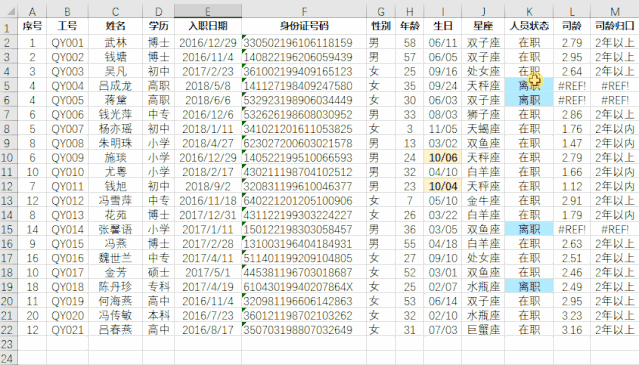
Task: Select zodiac cell 天蝎座
Action: [x=483, y=129]
